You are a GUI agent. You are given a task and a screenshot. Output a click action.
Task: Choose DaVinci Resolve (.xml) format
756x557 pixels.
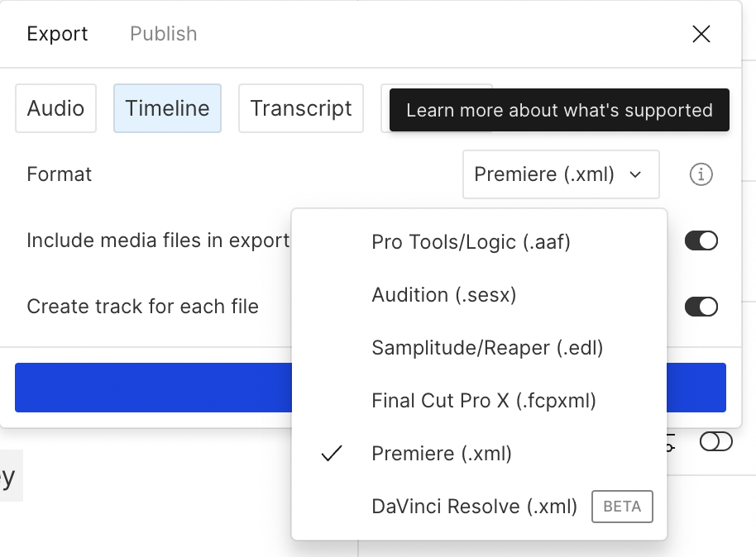tap(474, 507)
